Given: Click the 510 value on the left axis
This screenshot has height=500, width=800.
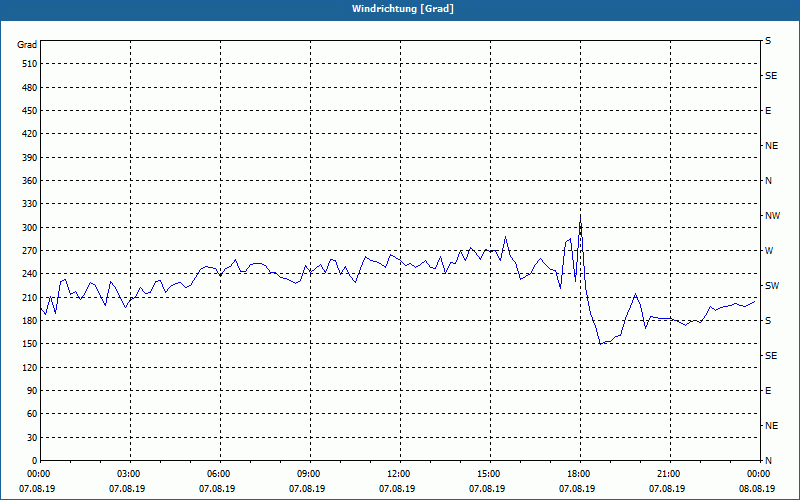Looking at the screenshot, I should coord(30,64).
